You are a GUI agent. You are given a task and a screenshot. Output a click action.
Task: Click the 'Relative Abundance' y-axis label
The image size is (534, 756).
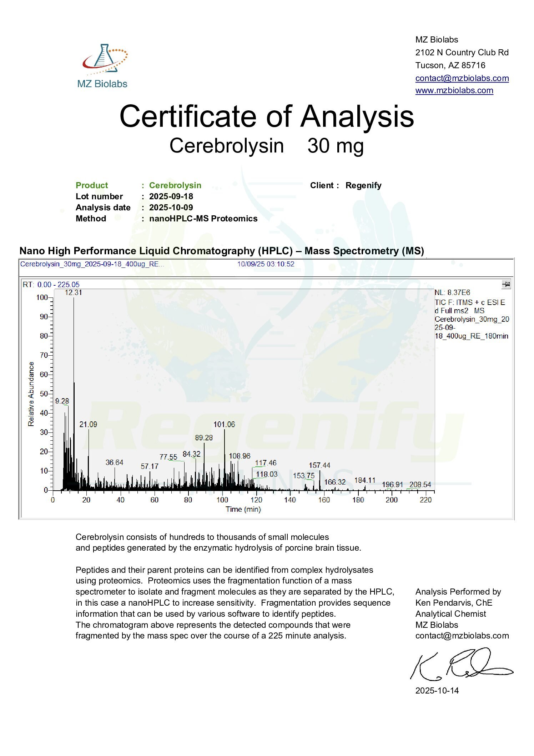tap(31, 394)
